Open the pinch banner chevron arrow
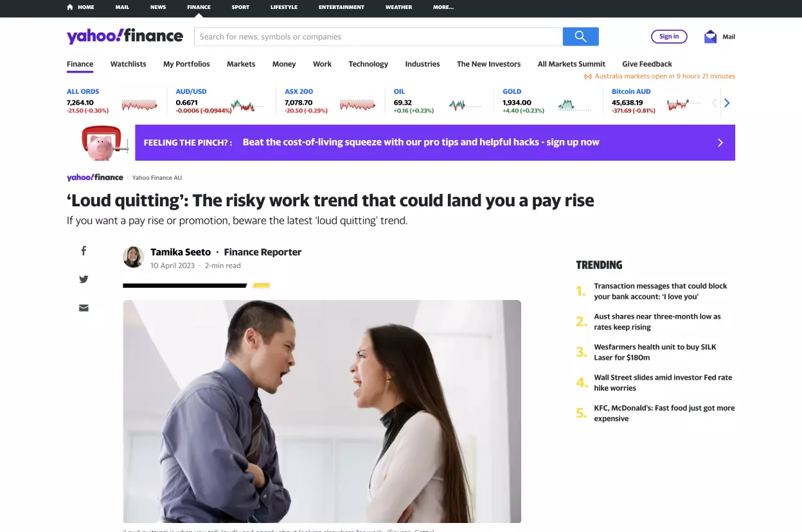802x532 pixels. 720,143
